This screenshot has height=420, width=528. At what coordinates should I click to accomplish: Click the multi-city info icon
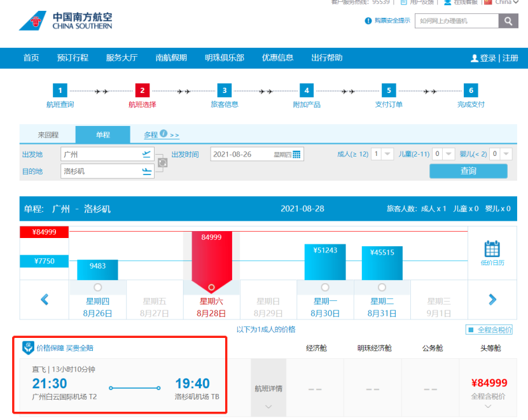point(163,134)
